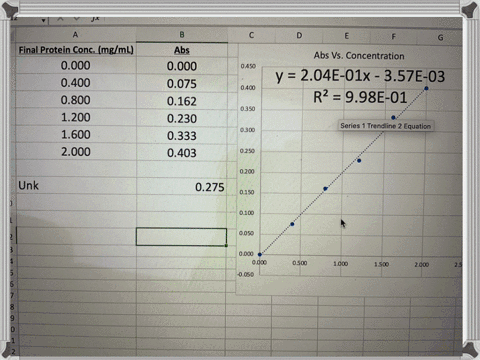Click the 0.100 y-axis label

coord(247,213)
